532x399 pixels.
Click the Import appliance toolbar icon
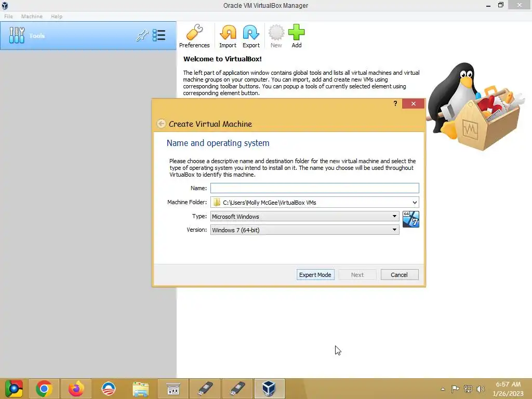pyautogui.click(x=228, y=36)
